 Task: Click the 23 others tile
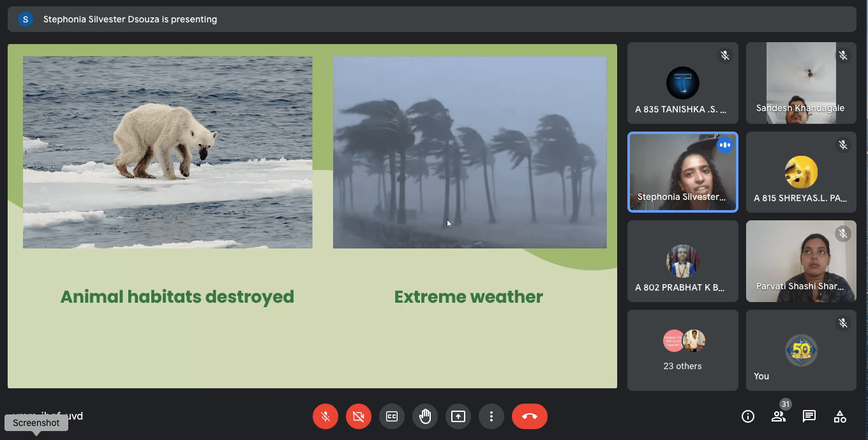coord(682,350)
